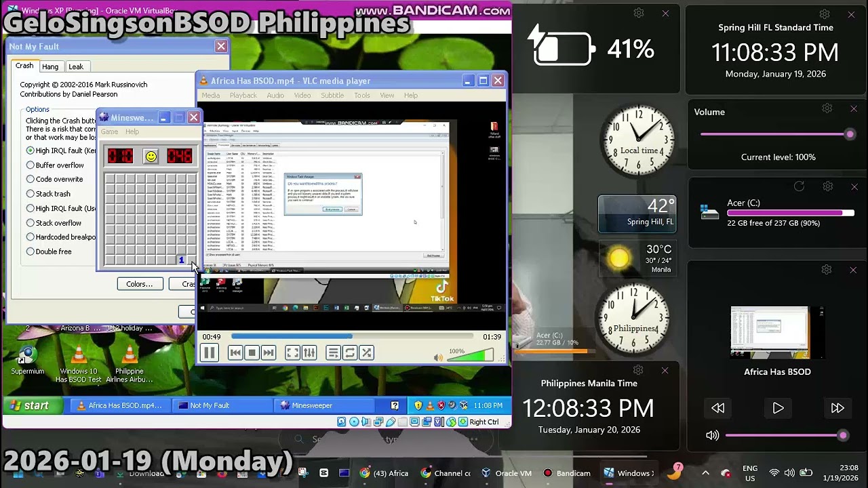Click the Colors... button
This screenshot has height=488, width=868.
[x=140, y=284]
